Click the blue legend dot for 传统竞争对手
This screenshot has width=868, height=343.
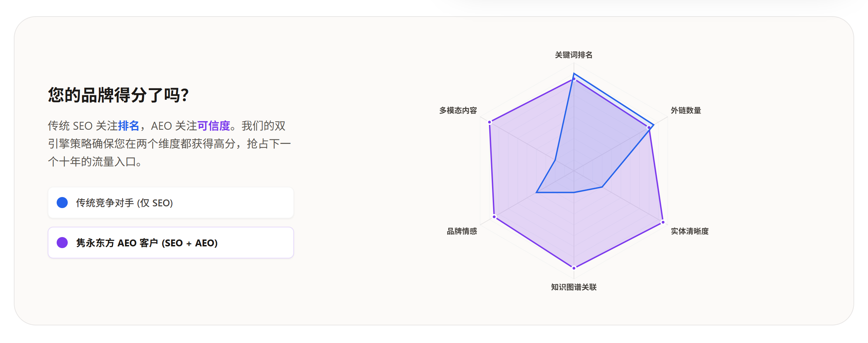coord(62,203)
